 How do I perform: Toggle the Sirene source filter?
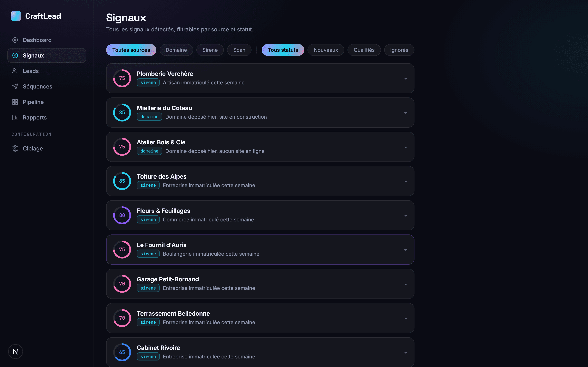(210, 50)
